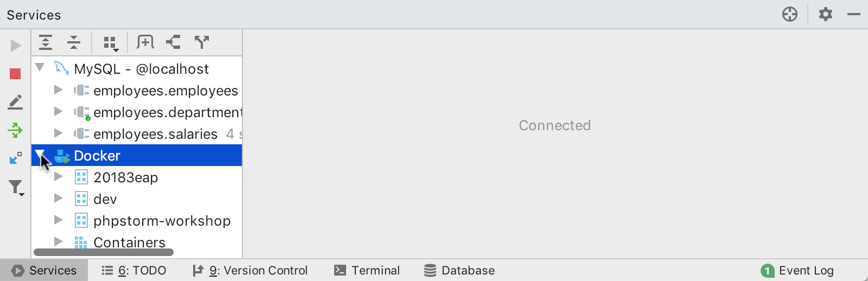Click the Open in New Tab icon
868x281 pixels.
[174, 42]
